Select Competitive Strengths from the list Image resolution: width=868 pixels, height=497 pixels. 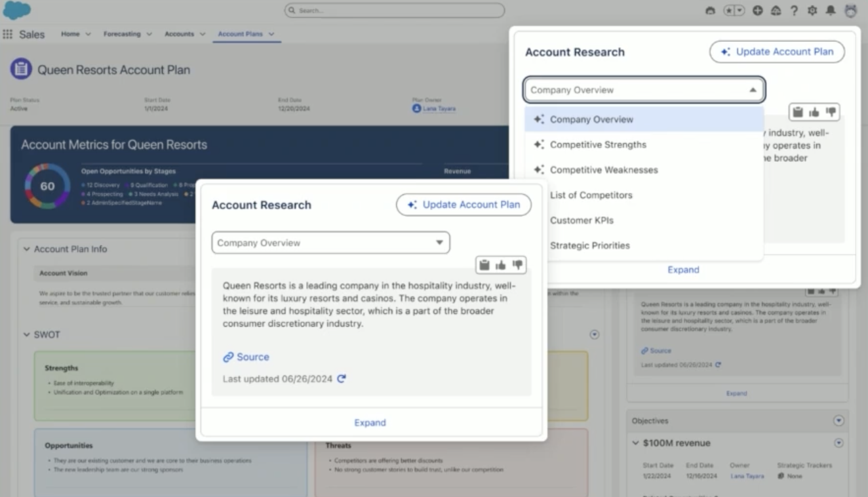click(598, 145)
